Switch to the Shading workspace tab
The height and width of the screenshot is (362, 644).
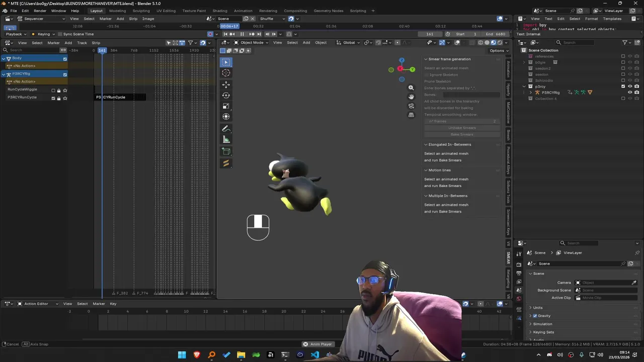point(220,11)
